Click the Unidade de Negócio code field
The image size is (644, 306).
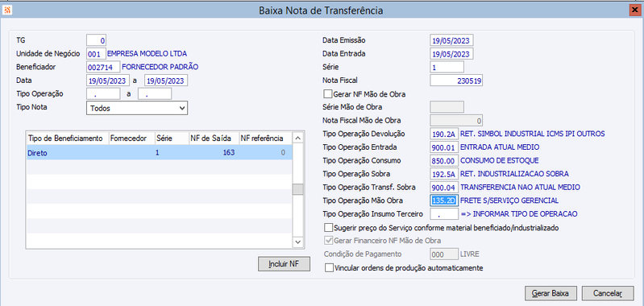(97, 53)
